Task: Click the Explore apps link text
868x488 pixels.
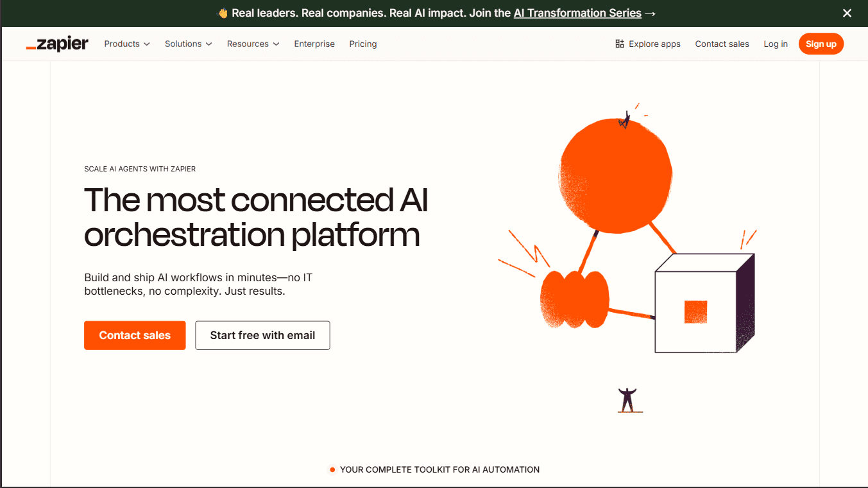Action: (654, 44)
